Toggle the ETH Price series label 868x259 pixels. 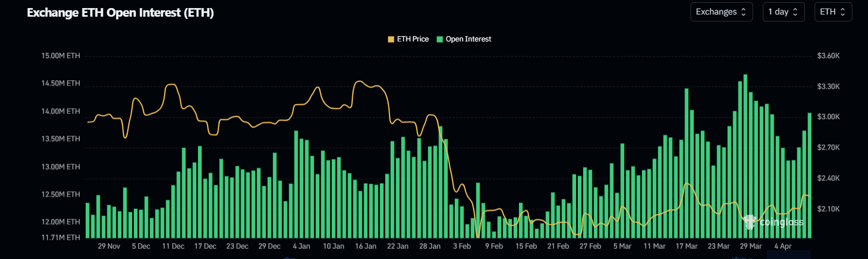pos(413,39)
